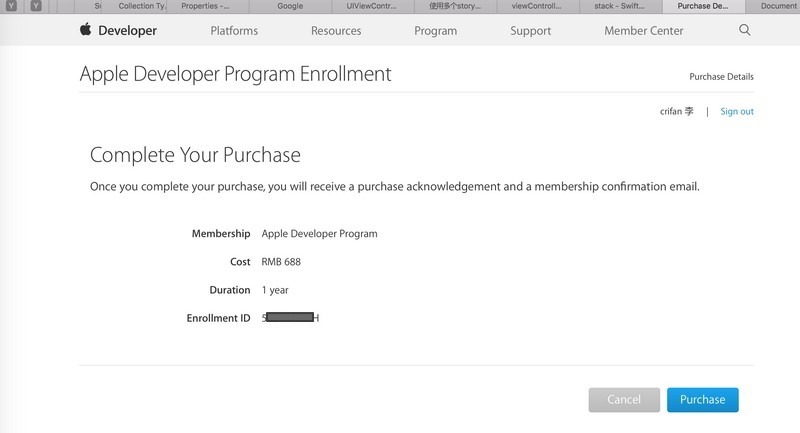Click the RMB 688 cost value
Image resolution: width=800 pixels, height=433 pixels.
point(281,262)
